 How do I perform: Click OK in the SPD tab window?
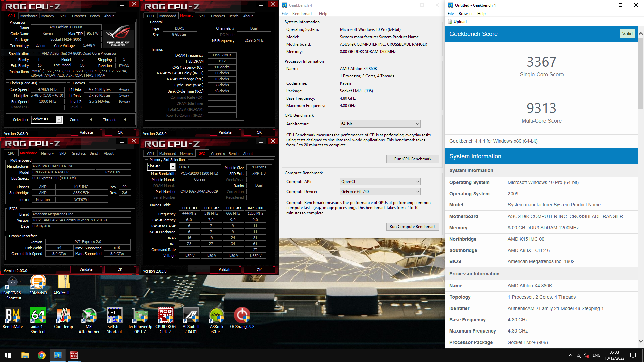pos(259,270)
